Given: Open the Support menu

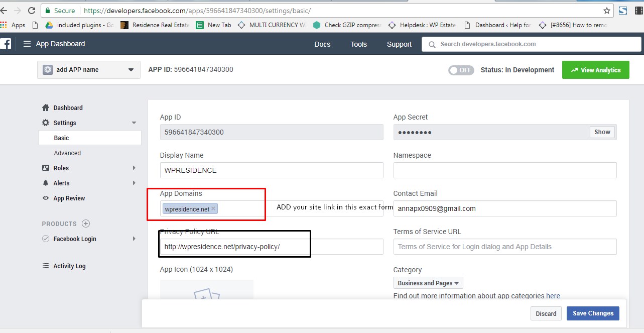Looking at the screenshot, I should click(399, 44).
